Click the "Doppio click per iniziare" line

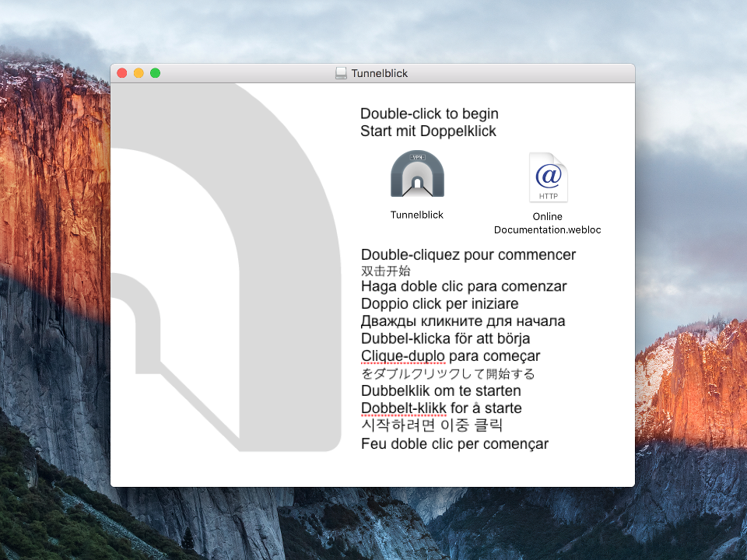440,303
